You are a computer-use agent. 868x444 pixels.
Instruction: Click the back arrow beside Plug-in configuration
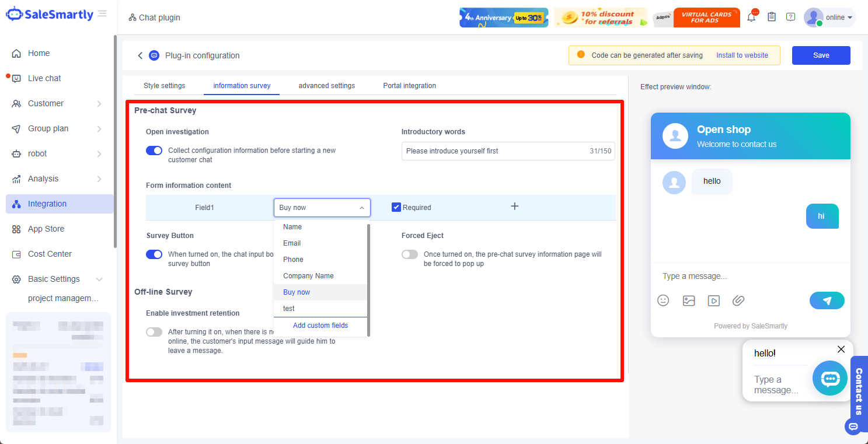[140, 55]
